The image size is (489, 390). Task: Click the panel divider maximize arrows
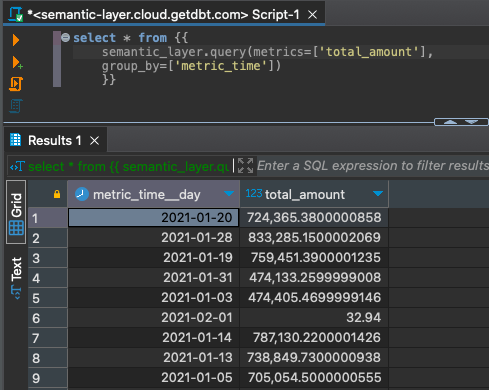[461, 122]
